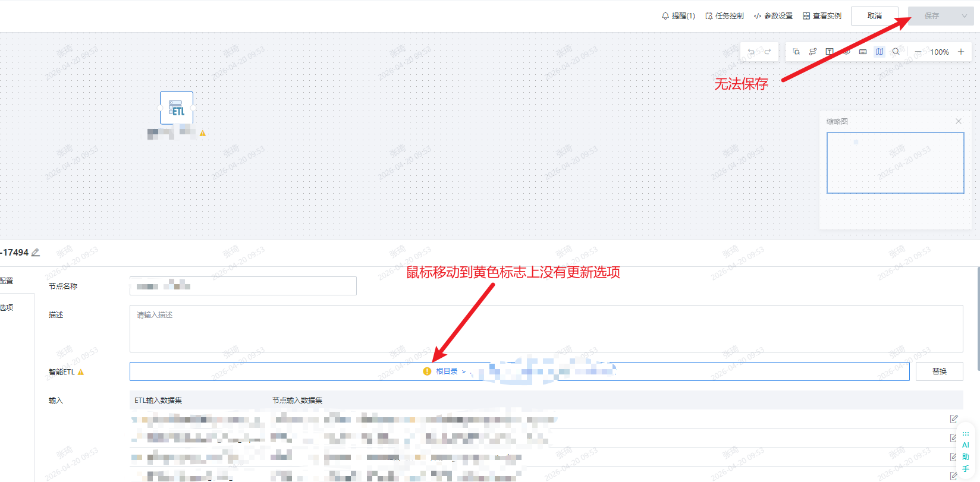Focus the 描述 description textarea
This screenshot has height=482, width=980.
point(546,329)
